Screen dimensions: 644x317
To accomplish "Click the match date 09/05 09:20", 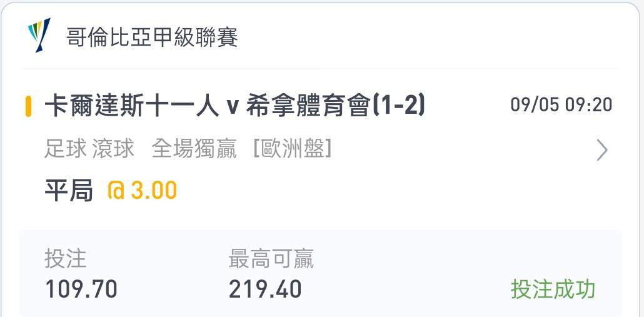I will point(561,105).
